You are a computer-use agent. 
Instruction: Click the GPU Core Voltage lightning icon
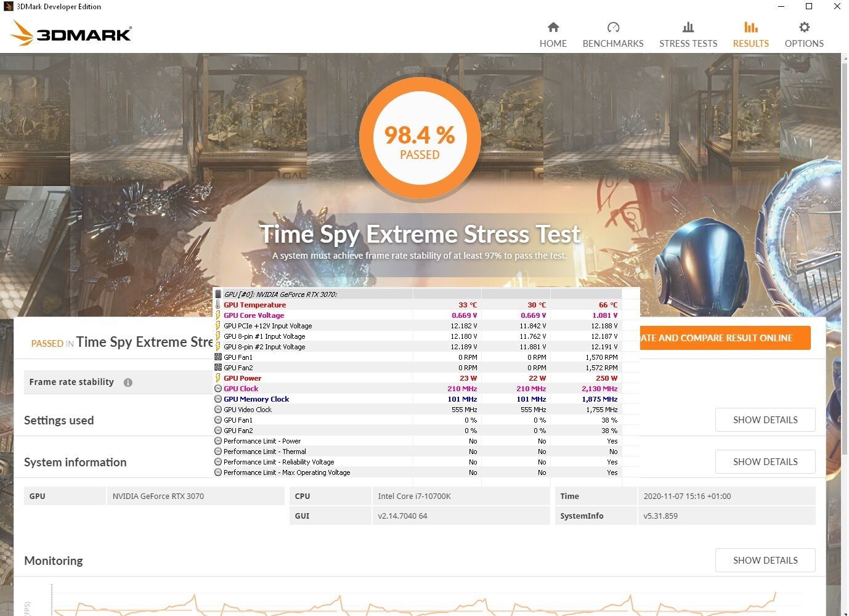pyautogui.click(x=218, y=315)
